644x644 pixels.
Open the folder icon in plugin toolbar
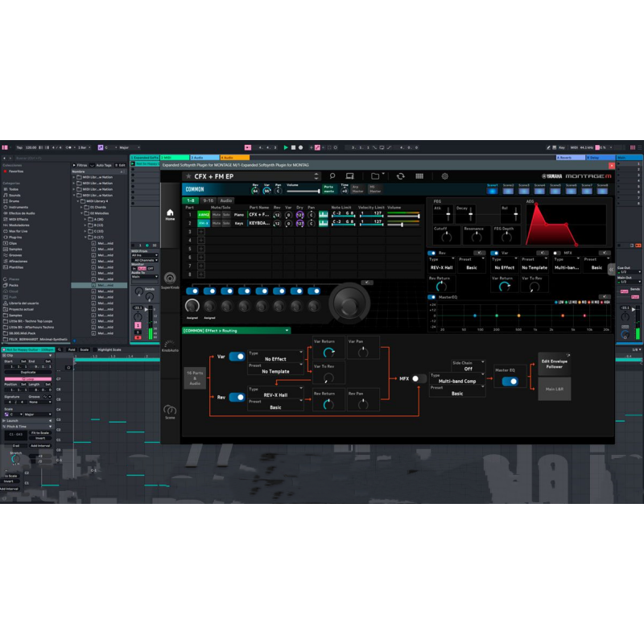coord(375,176)
